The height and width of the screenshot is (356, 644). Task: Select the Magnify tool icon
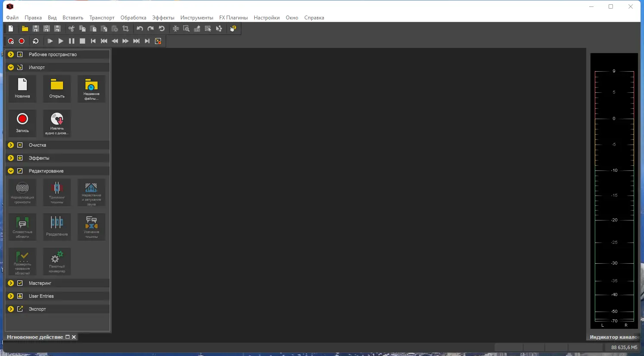[x=186, y=28]
